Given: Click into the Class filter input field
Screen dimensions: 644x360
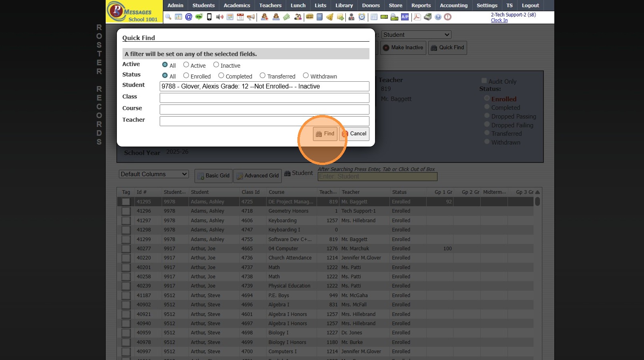Looking at the screenshot, I should (264, 98).
